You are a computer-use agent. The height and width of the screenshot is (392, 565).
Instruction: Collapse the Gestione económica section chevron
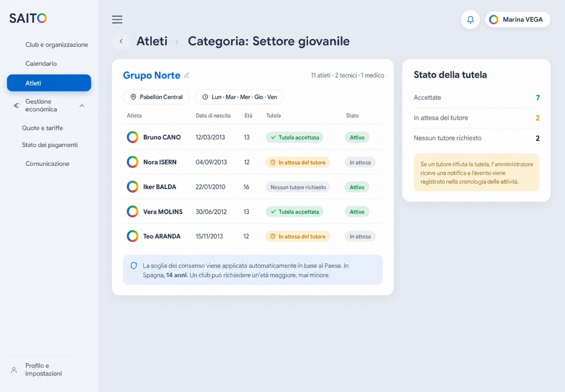pyautogui.click(x=82, y=106)
